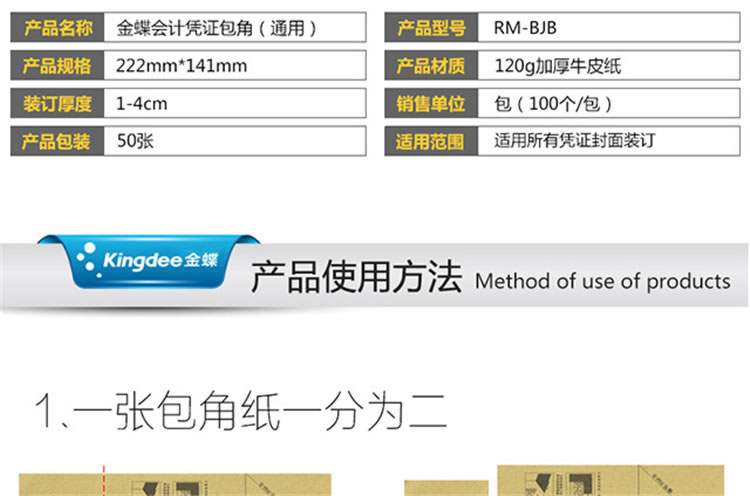Image resolution: width=750 pixels, height=496 pixels.
Task: Select the 222mm*141mm size value
Action: point(181,66)
